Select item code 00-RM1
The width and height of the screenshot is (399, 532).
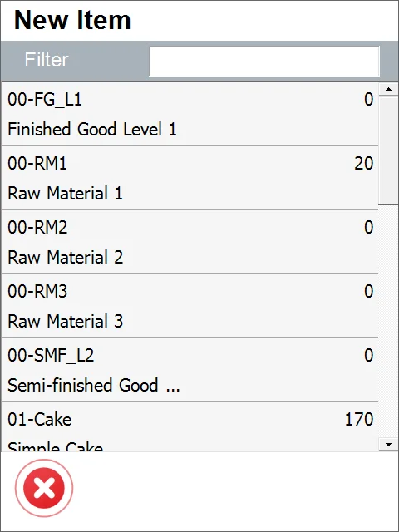(37, 164)
